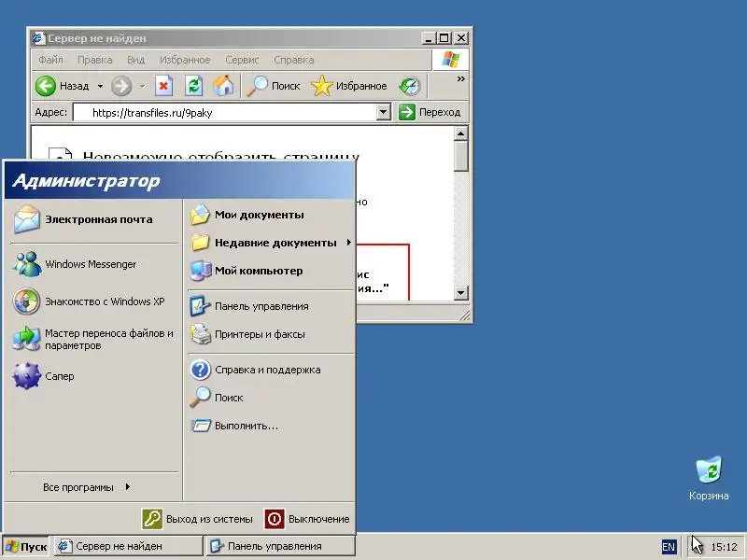747x560 pixels.
Task: Open Знакомство с Windows XP tour
Action: point(94,301)
